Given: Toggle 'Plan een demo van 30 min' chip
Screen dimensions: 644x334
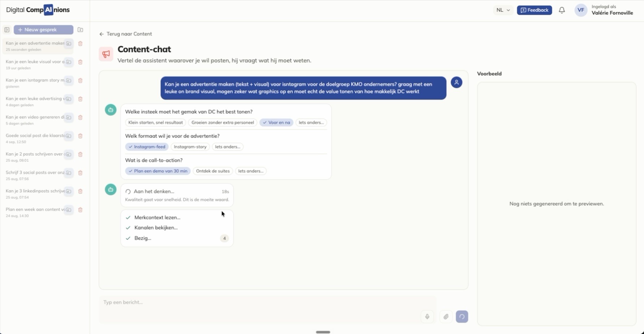Looking at the screenshot, I should 158,171.
